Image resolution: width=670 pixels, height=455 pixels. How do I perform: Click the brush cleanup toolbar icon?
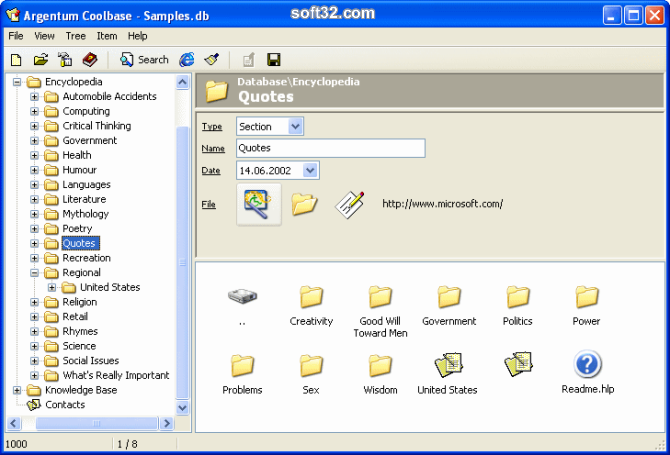pyautogui.click(x=212, y=60)
